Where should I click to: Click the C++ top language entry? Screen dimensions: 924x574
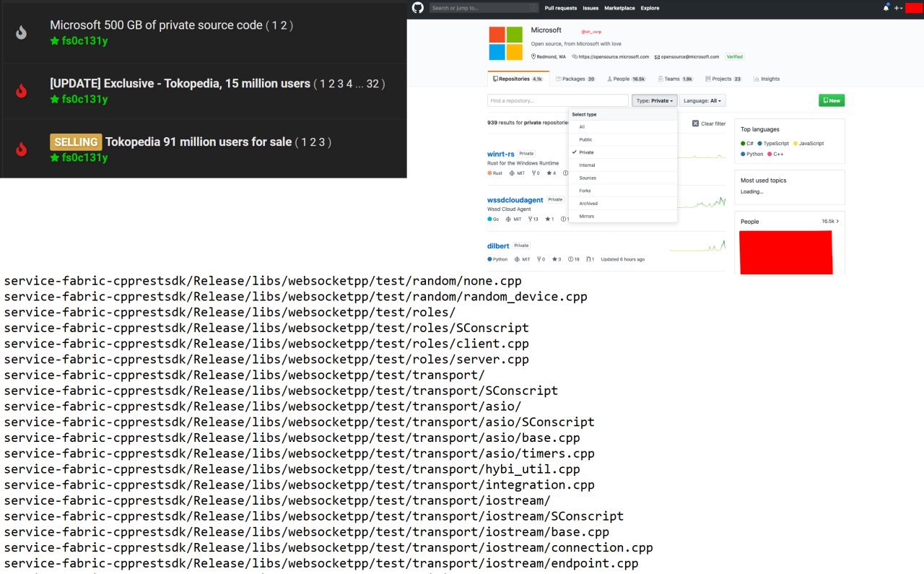click(775, 154)
